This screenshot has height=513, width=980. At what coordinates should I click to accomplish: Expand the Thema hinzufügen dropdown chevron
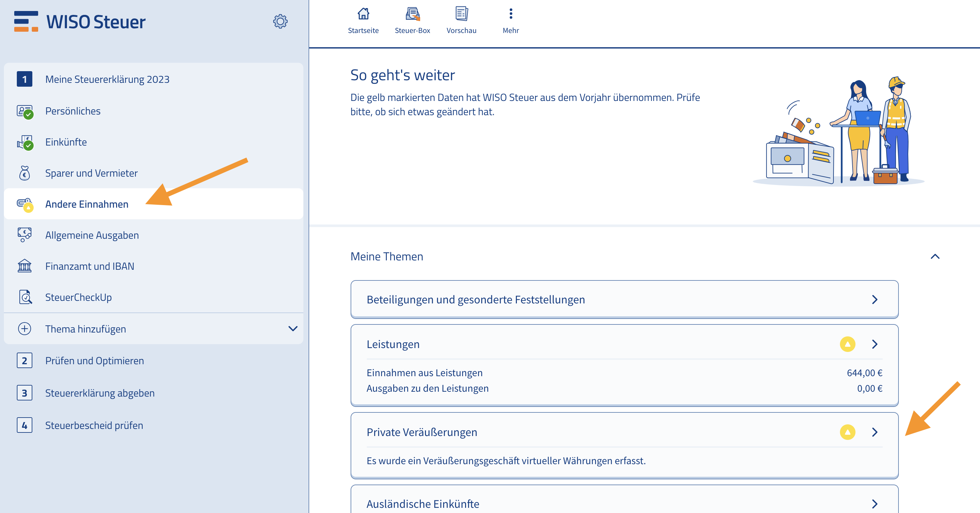[x=293, y=328]
